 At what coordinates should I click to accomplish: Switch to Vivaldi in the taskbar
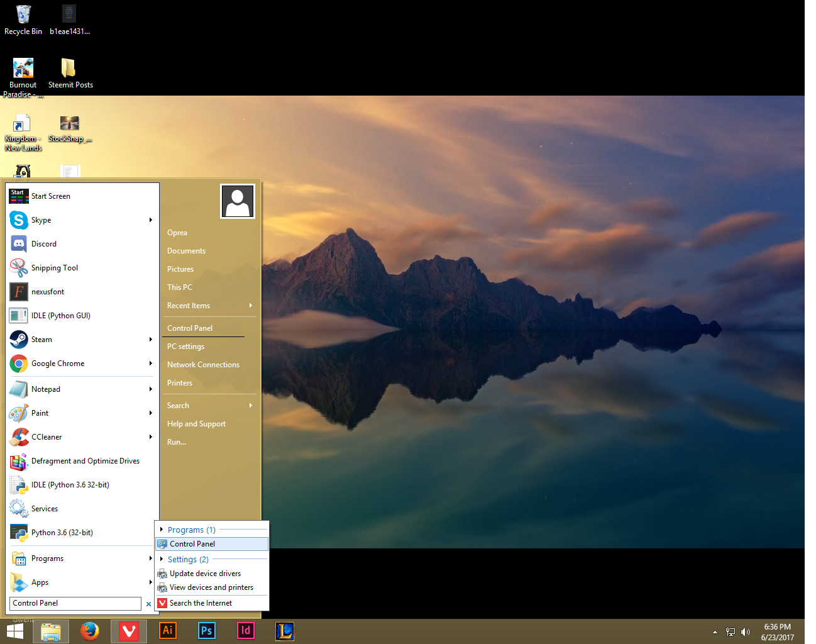click(129, 631)
